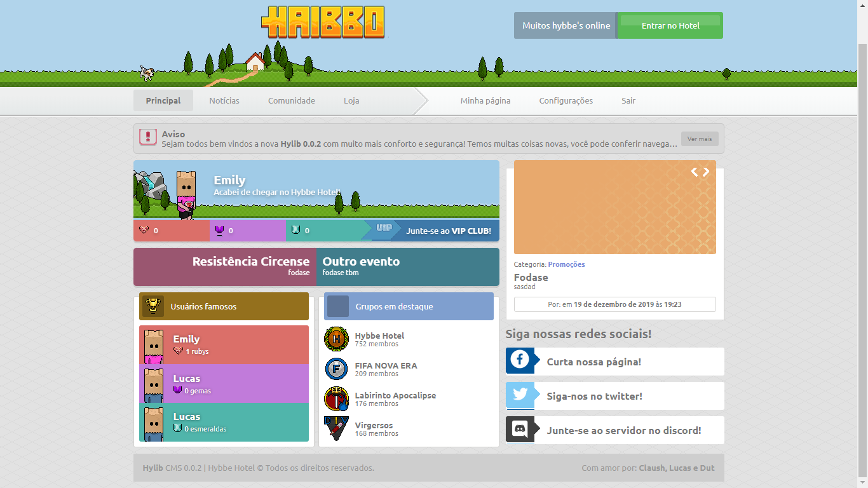
Task: Click the avatar of Lucas with 0 gemas
Action: coord(153,384)
